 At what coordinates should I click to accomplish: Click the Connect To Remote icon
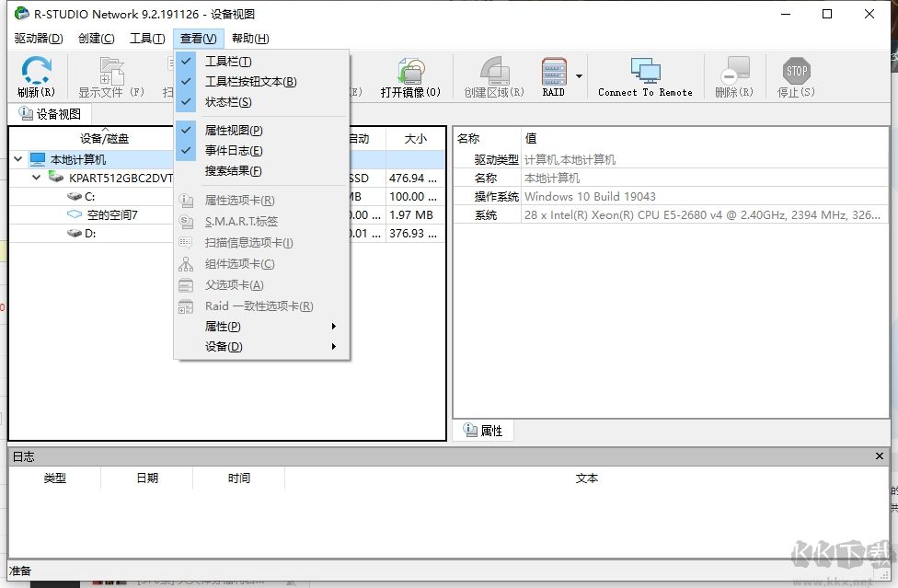pos(646,71)
